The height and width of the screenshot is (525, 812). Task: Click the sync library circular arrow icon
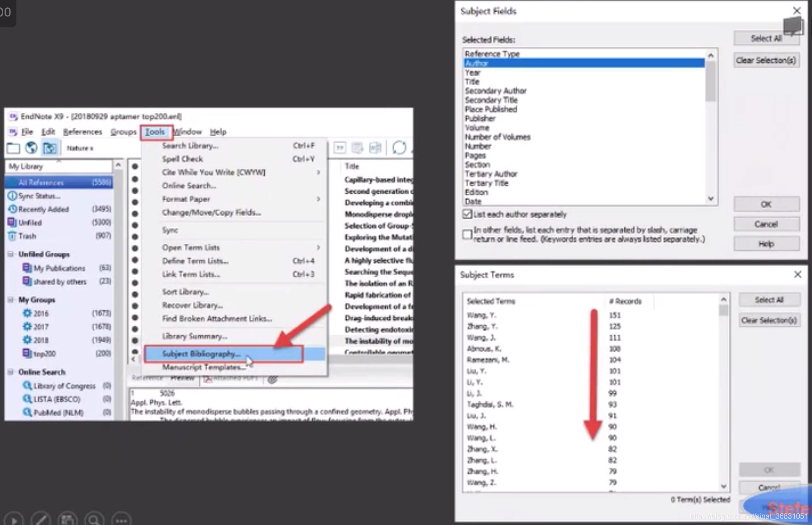point(399,148)
